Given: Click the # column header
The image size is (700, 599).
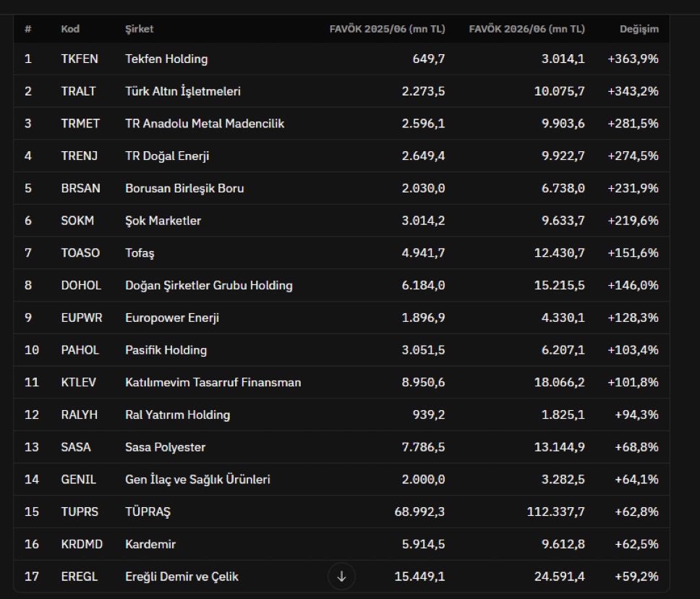Looking at the screenshot, I should (28, 29).
